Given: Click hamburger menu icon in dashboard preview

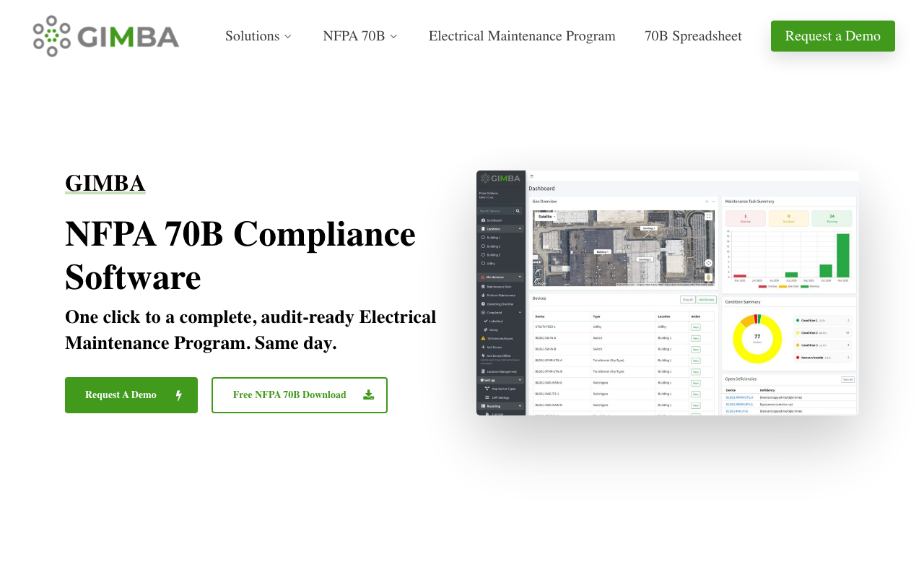Looking at the screenshot, I should point(532,176).
